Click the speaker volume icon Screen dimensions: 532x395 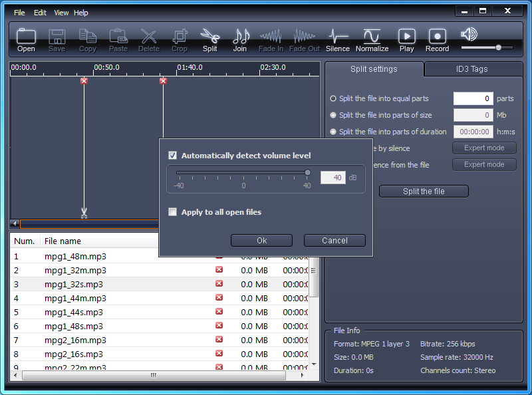click(469, 35)
